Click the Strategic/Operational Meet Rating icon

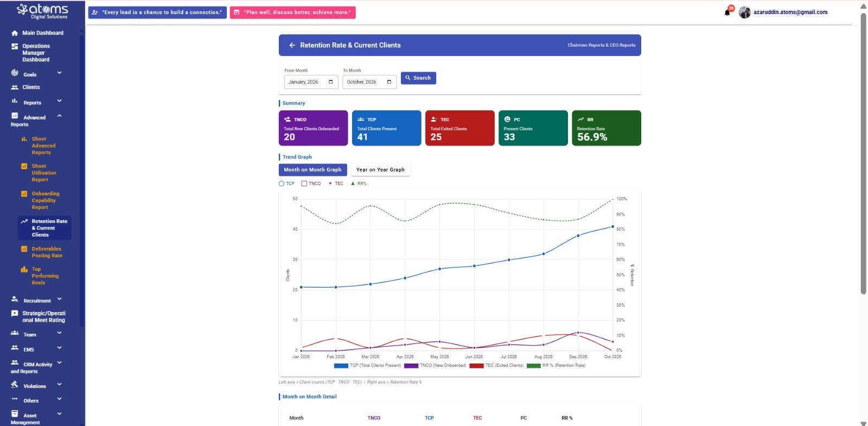click(15, 314)
